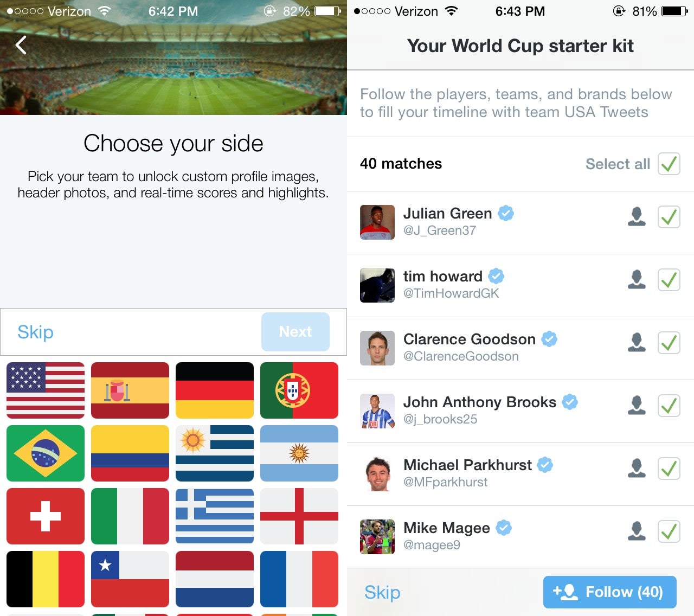Uncheck Clarence Goodson's checkbox
This screenshot has height=616, width=694.
tap(669, 343)
